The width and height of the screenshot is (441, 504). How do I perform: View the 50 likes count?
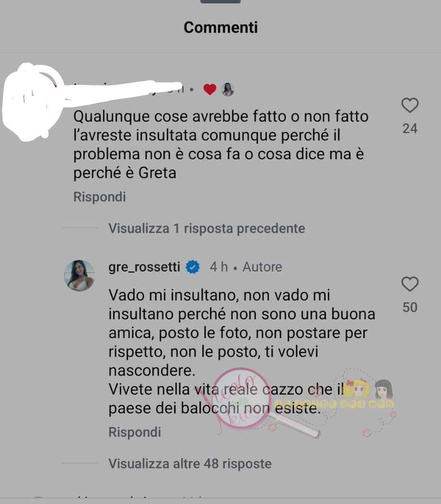[410, 307]
